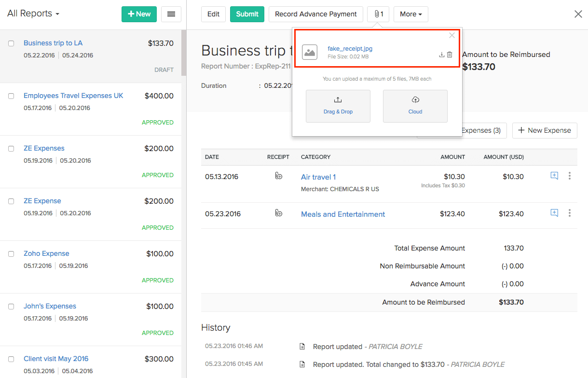
Task: Open the hamburger list menu icon
Action: pyautogui.click(x=171, y=14)
